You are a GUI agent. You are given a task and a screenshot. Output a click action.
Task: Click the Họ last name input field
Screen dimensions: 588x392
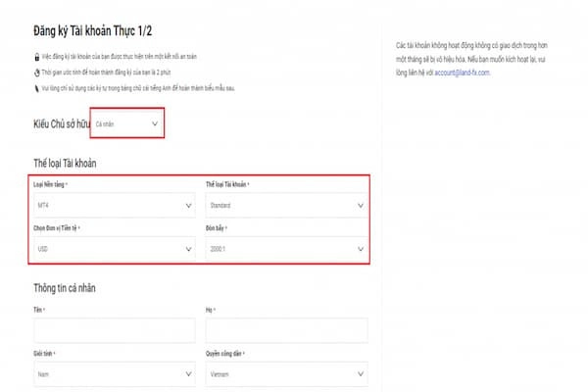click(x=286, y=330)
